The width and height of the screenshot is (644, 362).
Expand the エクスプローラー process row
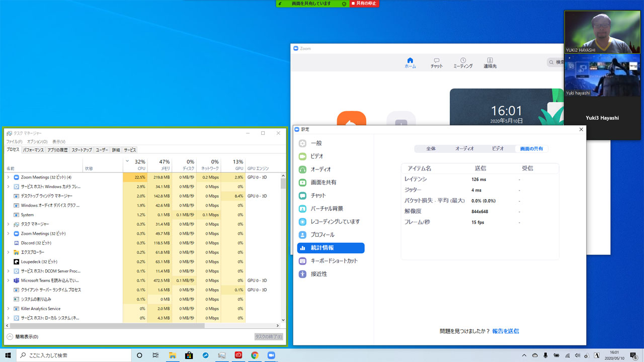[8, 252]
